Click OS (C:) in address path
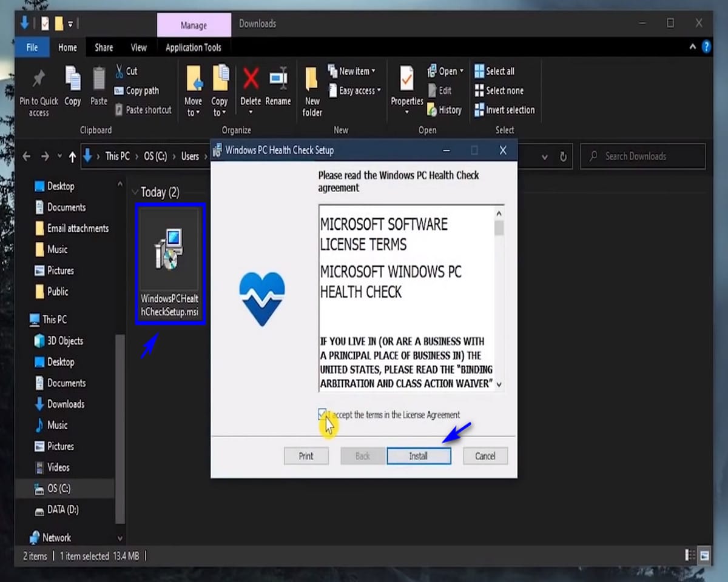 [157, 156]
